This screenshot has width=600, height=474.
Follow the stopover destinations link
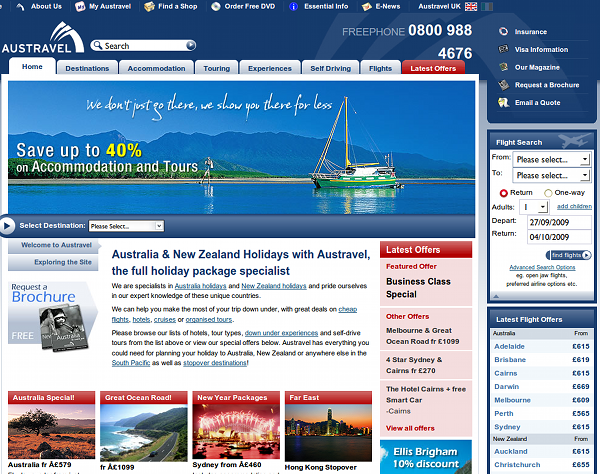pyautogui.click(x=215, y=363)
